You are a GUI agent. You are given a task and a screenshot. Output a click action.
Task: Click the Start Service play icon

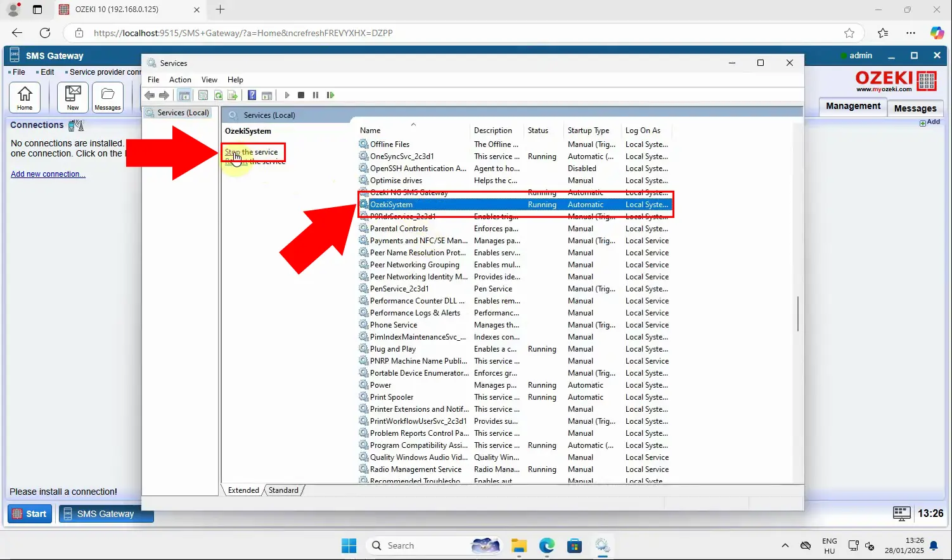point(287,95)
